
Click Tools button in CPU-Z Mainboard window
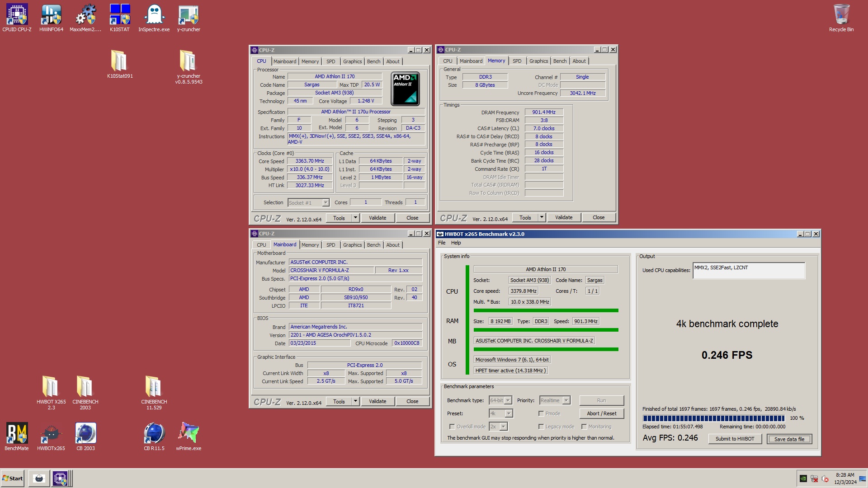[x=339, y=401]
